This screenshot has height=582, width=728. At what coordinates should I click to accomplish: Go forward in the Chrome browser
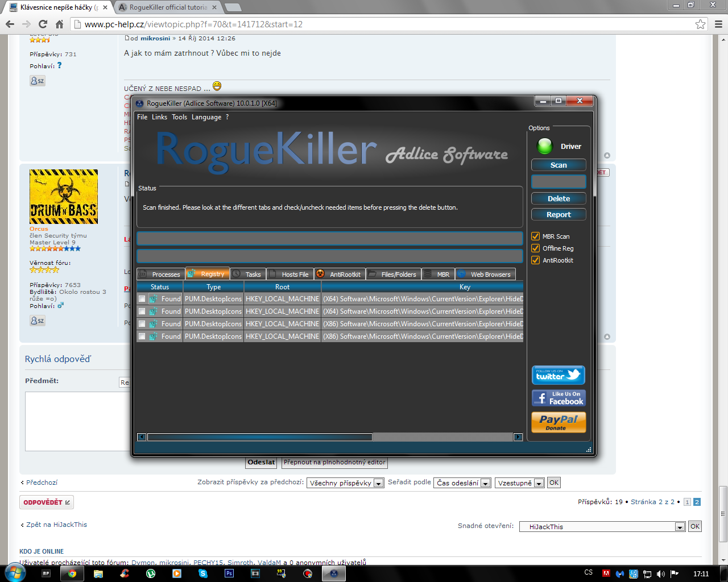click(x=26, y=24)
